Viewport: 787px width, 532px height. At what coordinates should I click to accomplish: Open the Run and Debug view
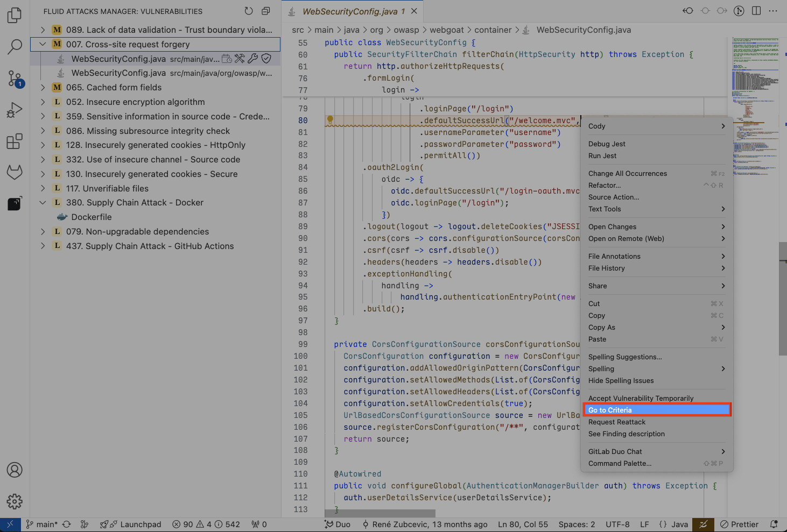coord(15,110)
